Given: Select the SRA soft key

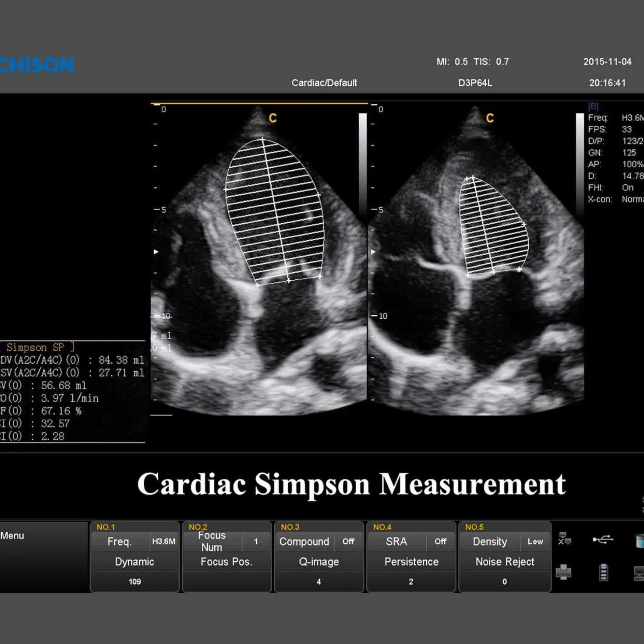Looking at the screenshot, I should pos(396,542).
